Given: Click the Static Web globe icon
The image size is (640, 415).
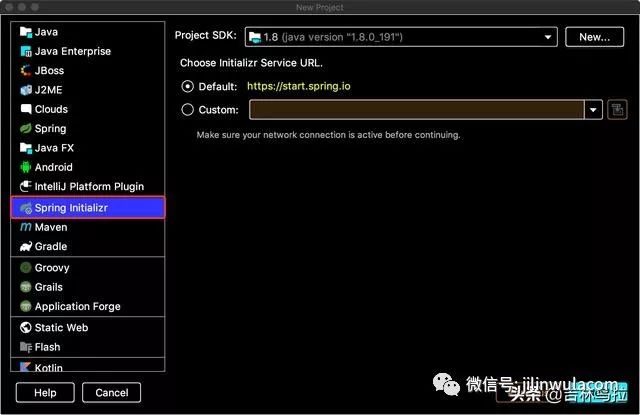Looking at the screenshot, I should [26, 327].
